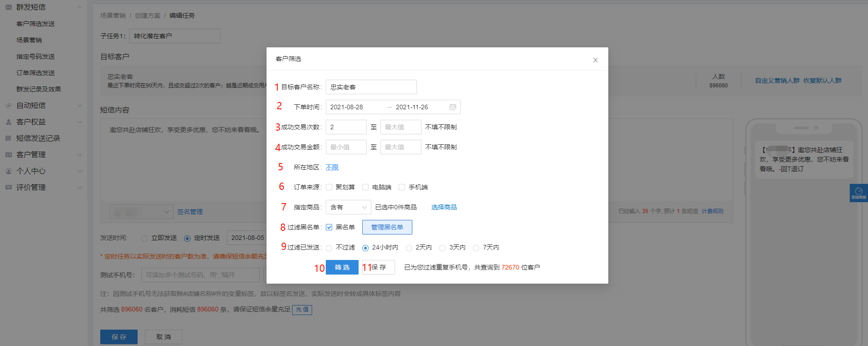Open the calendar icon in 下单时间 field
868x346 pixels.
(x=453, y=107)
